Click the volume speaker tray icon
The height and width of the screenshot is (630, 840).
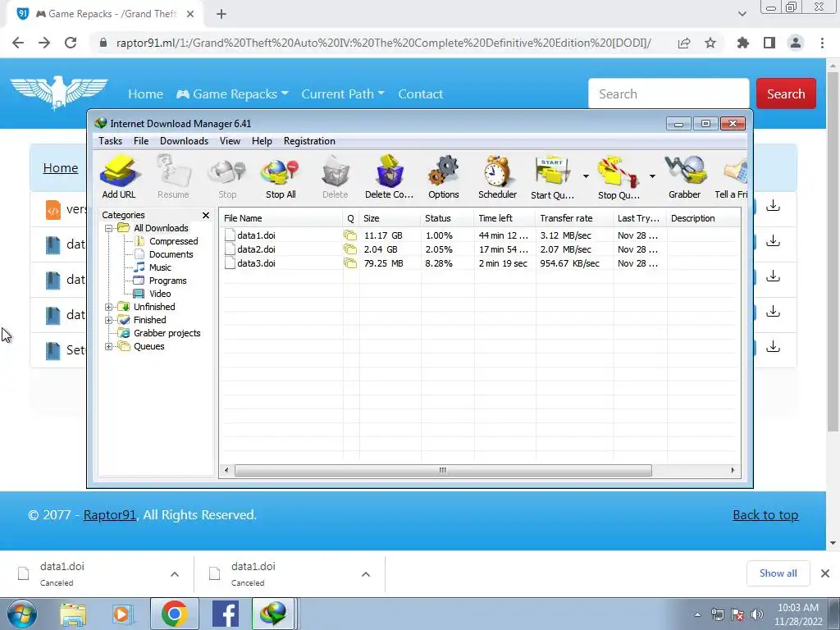pyautogui.click(x=756, y=614)
